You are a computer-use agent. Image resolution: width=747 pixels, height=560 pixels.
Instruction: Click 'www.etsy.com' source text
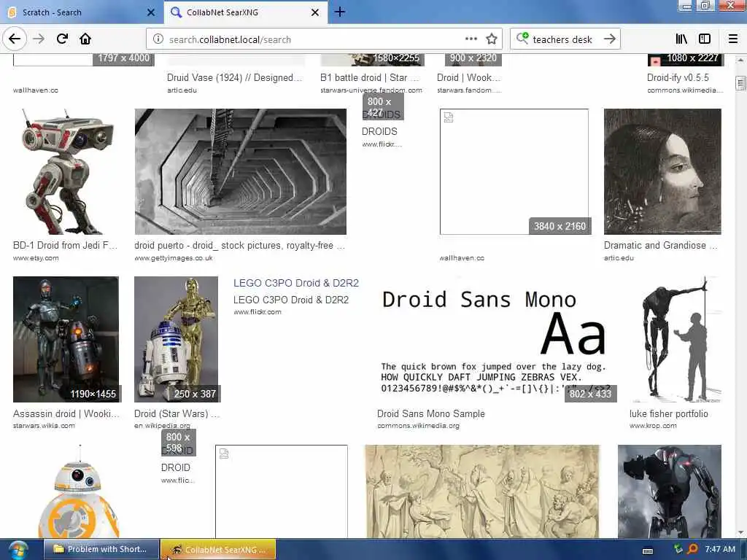pos(36,258)
